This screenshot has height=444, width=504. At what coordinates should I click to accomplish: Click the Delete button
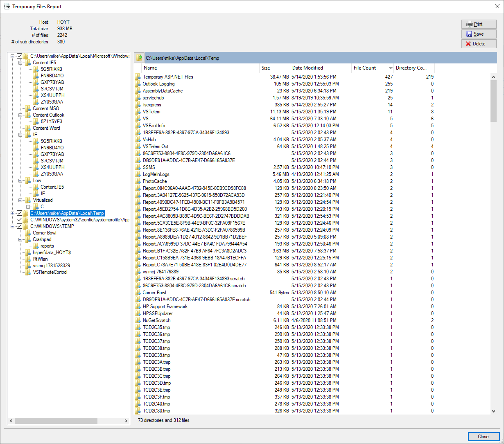point(479,44)
